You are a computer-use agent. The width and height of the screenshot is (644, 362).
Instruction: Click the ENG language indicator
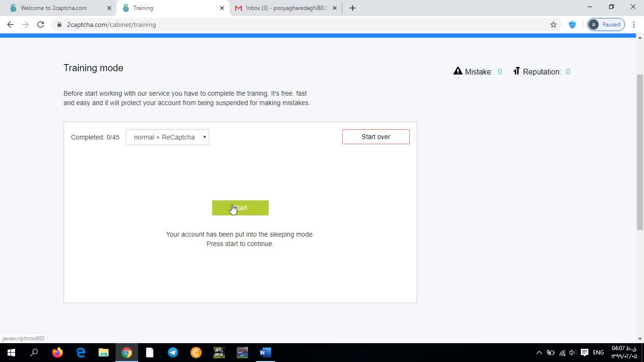(x=599, y=353)
